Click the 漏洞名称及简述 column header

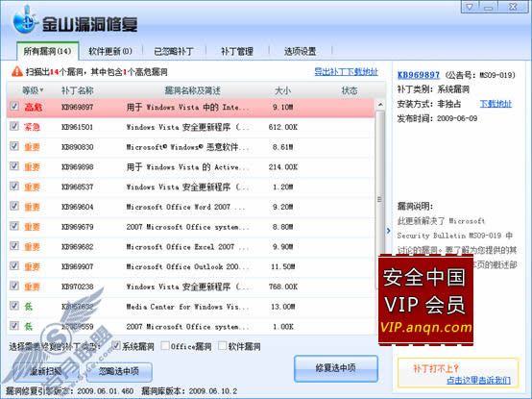coord(192,90)
